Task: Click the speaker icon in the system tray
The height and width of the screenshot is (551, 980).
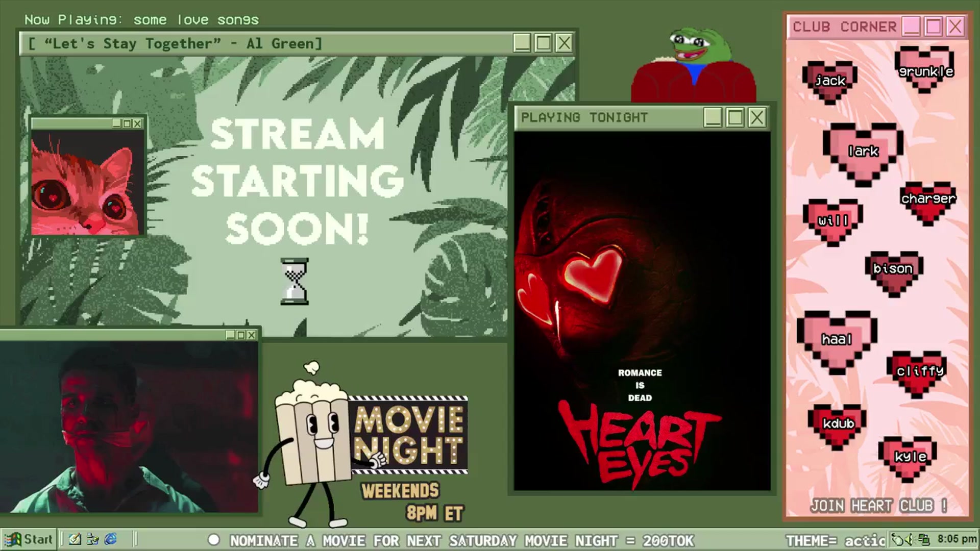Action: (x=910, y=539)
